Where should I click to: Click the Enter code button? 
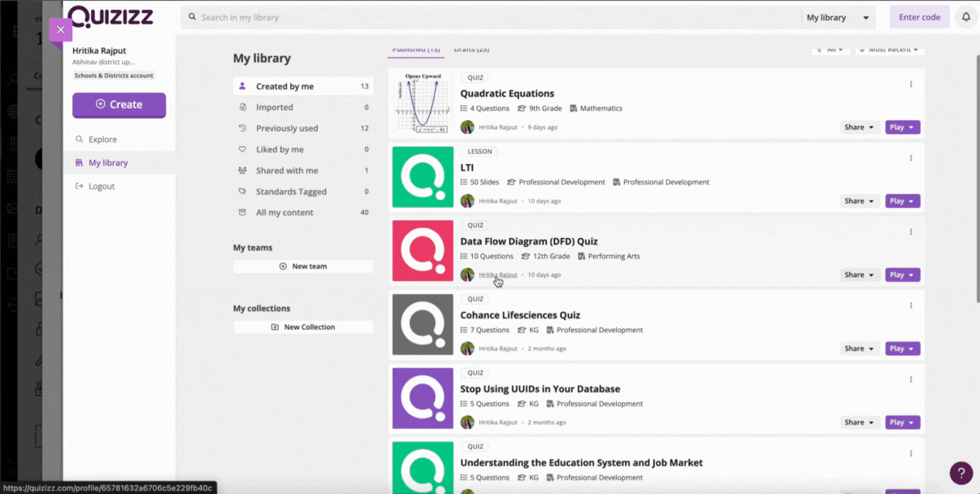[920, 17]
